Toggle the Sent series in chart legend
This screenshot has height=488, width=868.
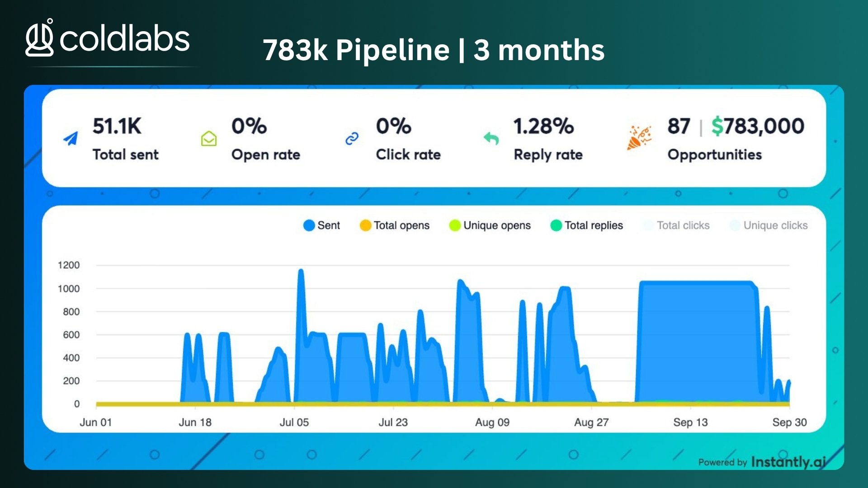tap(322, 225)
